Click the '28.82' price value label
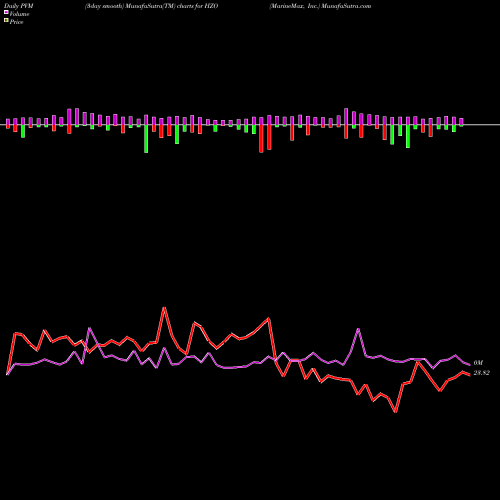 click(482, 373)
